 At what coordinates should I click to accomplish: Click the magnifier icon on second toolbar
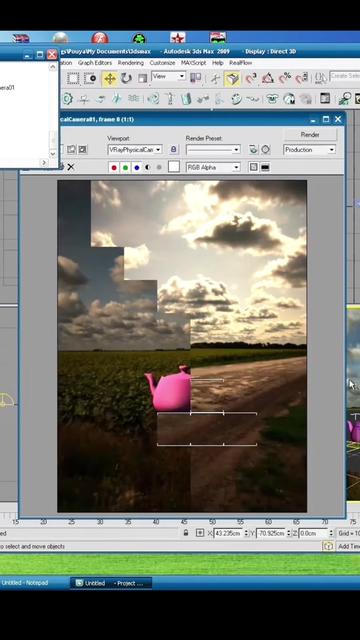[344, 98]
